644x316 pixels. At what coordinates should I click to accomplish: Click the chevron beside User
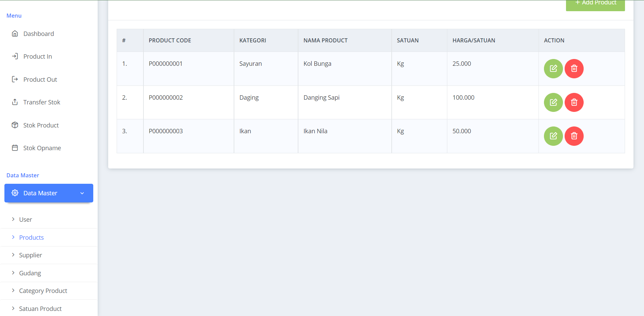(x=13, y=219)
